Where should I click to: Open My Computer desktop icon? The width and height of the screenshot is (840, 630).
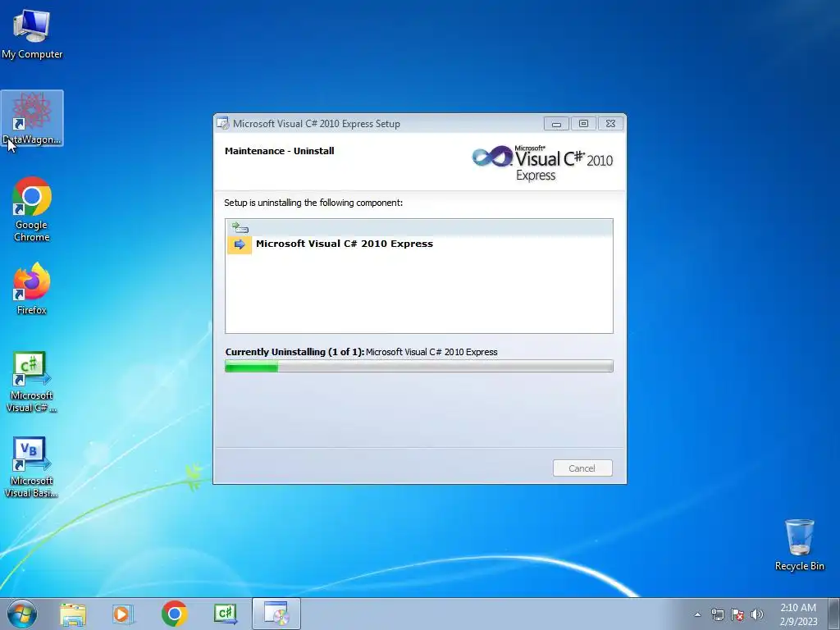(x=32, y=34)
